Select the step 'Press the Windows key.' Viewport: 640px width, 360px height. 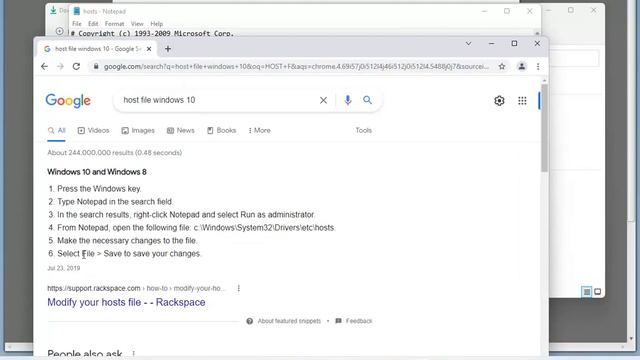click(99, 189)
